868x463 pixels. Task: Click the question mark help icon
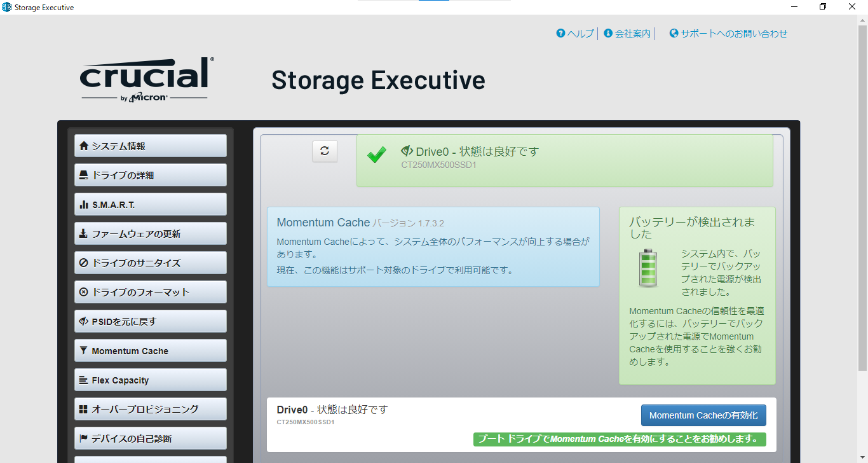tap(560, 33)
